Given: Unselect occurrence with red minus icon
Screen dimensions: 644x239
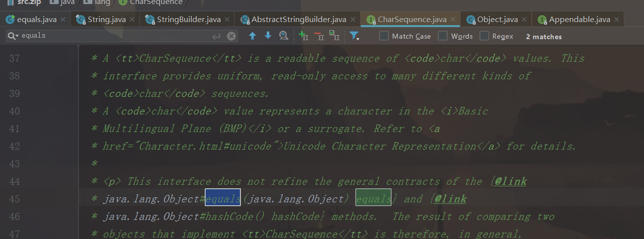Looking at the screenshot, I should coord(319,36).
